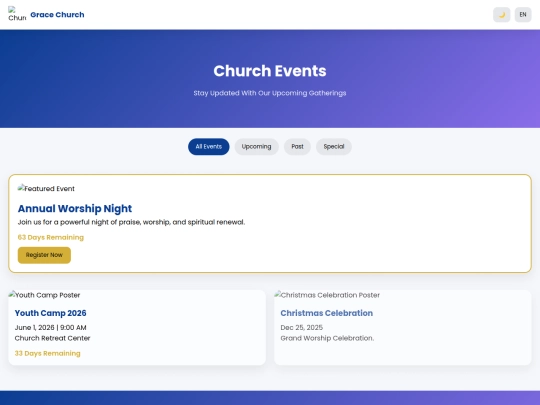The height and width of the screenshot is (405, 540).
Task: Open the Featured Event image
Action: pos(46,189)
